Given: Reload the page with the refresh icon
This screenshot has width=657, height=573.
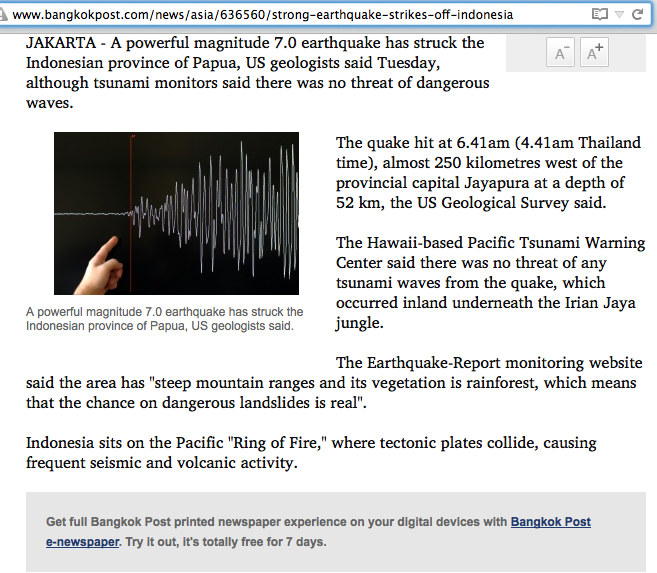Looking at the screenshot, I should coord(637,15).
